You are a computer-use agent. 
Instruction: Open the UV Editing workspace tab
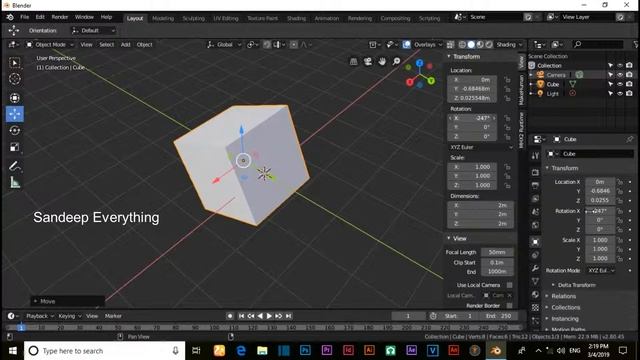(226, 18)
